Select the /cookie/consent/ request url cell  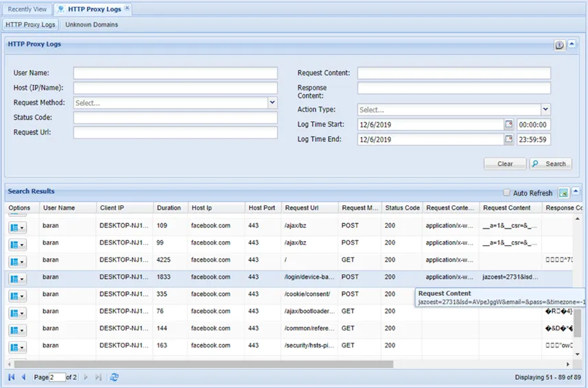tap(309, 294)
